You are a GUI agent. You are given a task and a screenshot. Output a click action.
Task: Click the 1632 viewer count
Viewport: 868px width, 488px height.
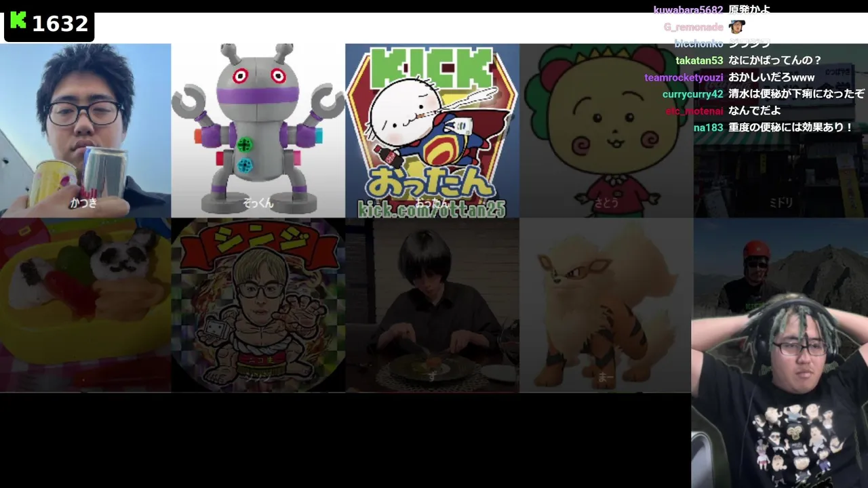[x=60, y=24]
